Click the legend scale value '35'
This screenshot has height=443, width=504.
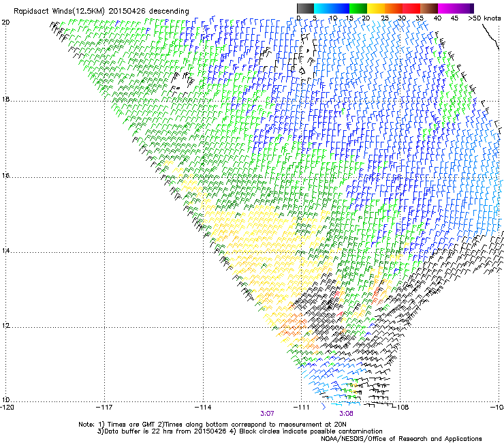[x=420, y=18]
